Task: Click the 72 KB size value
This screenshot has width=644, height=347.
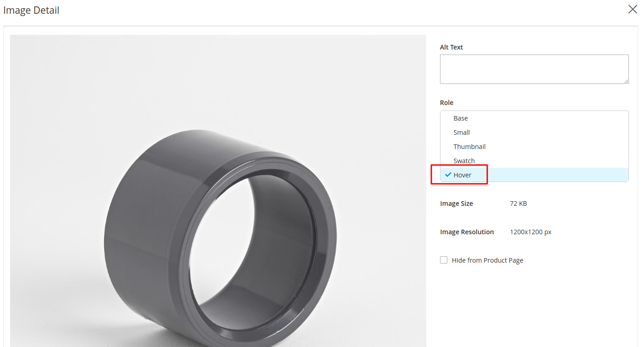Action: [518, 204]
